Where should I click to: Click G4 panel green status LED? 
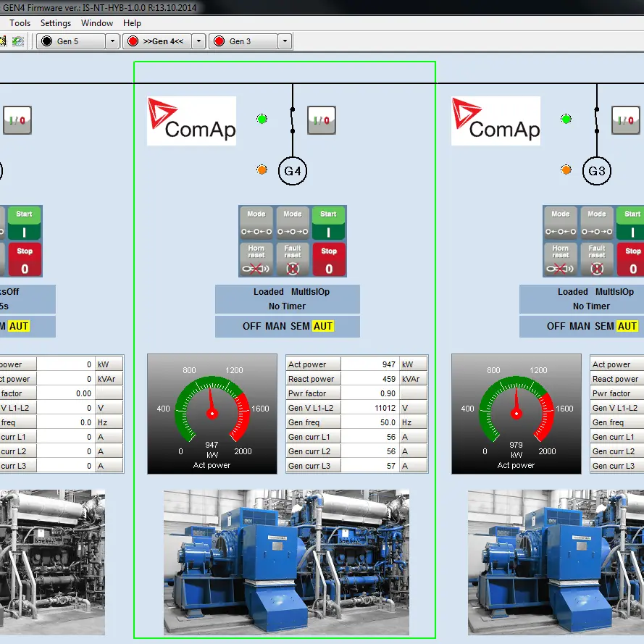pyautogui.click(x=262, y=119)
